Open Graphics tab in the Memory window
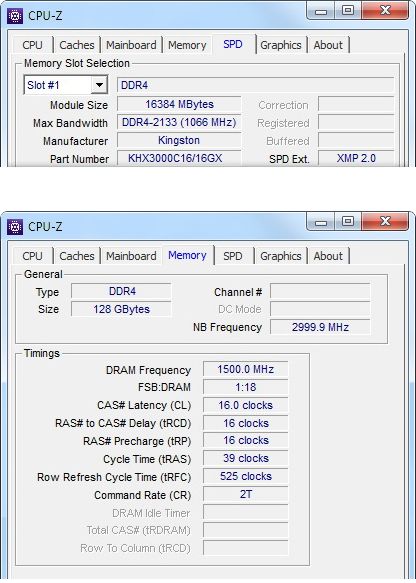The width and height of the screenshot is (416, 583). click(x=281, y=256)
